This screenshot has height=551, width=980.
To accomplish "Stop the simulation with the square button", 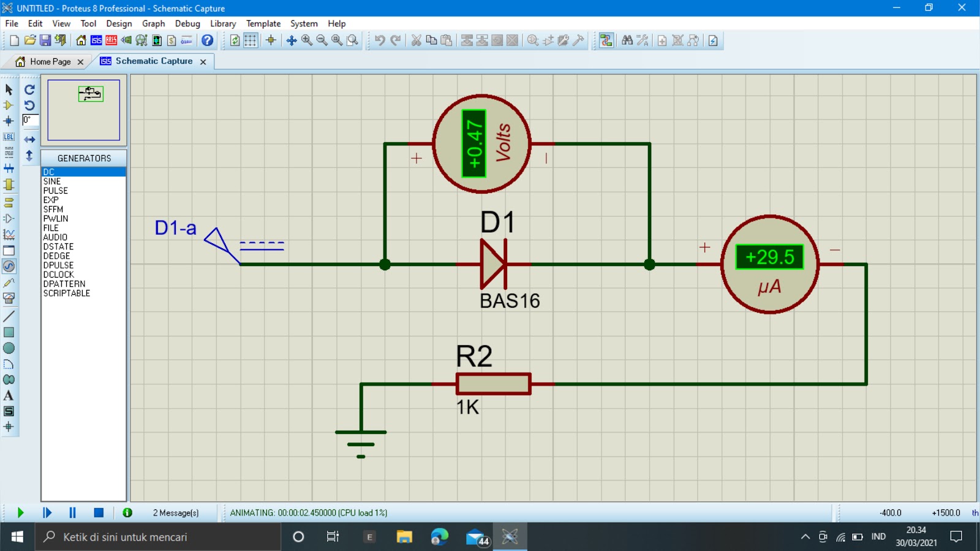I will (x=99, y=512).
